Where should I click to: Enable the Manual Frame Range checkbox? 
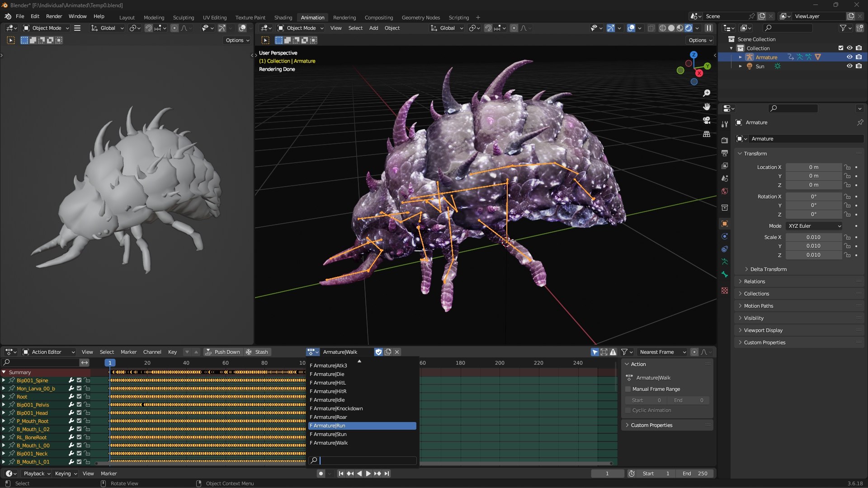coord(628,389)
